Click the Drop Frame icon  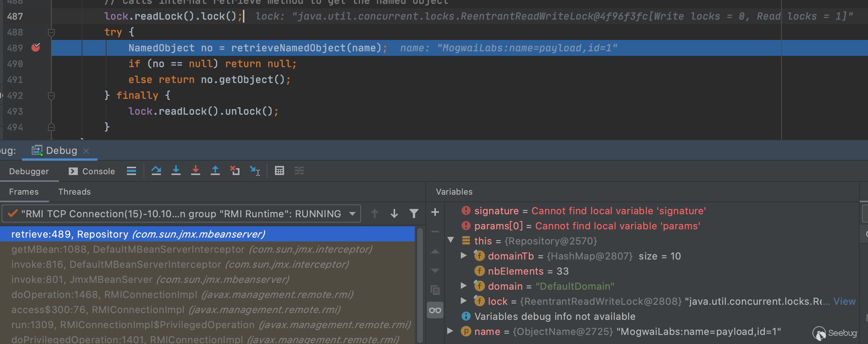tap(235, 171)
